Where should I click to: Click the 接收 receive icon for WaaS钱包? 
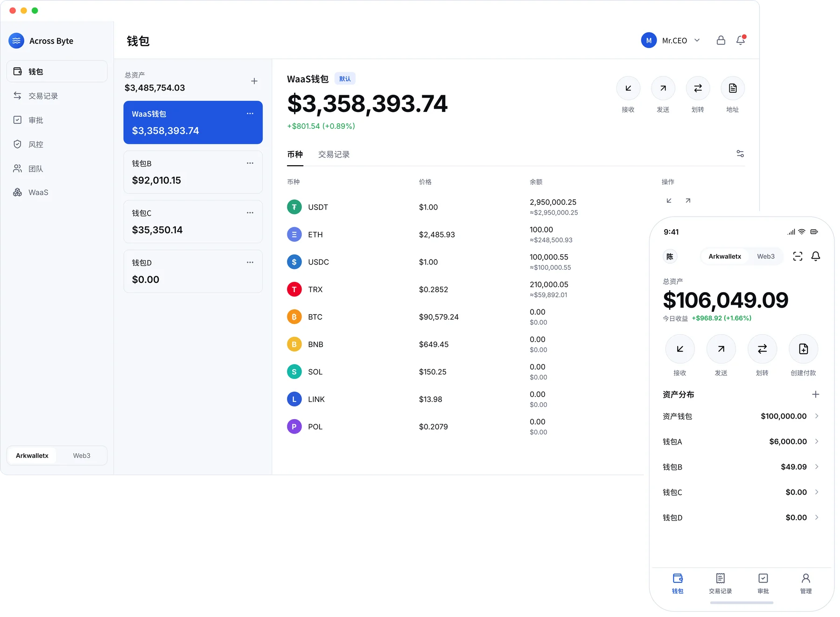[x=628, y=88]
